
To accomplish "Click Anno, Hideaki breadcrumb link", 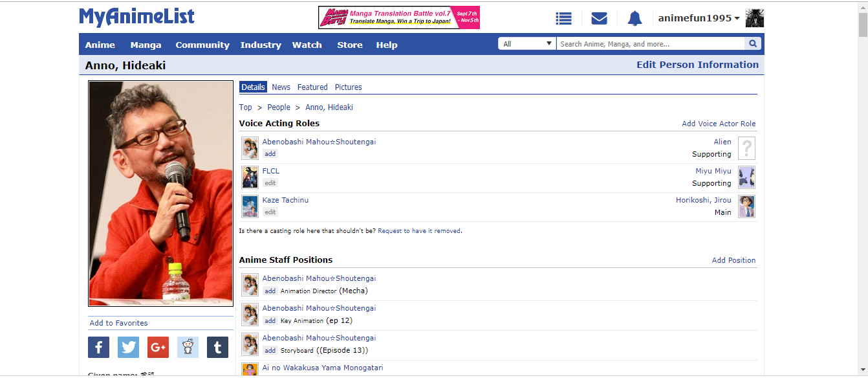I will tap(329, 107).
